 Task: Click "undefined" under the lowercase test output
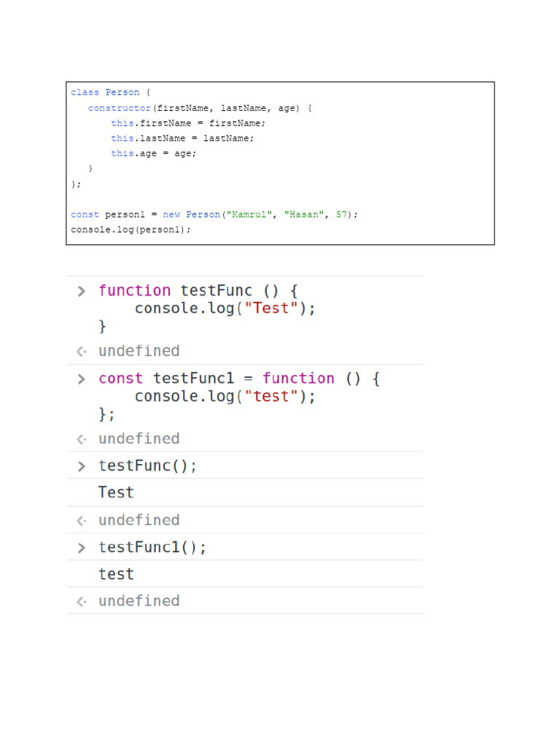coord(139,601)
